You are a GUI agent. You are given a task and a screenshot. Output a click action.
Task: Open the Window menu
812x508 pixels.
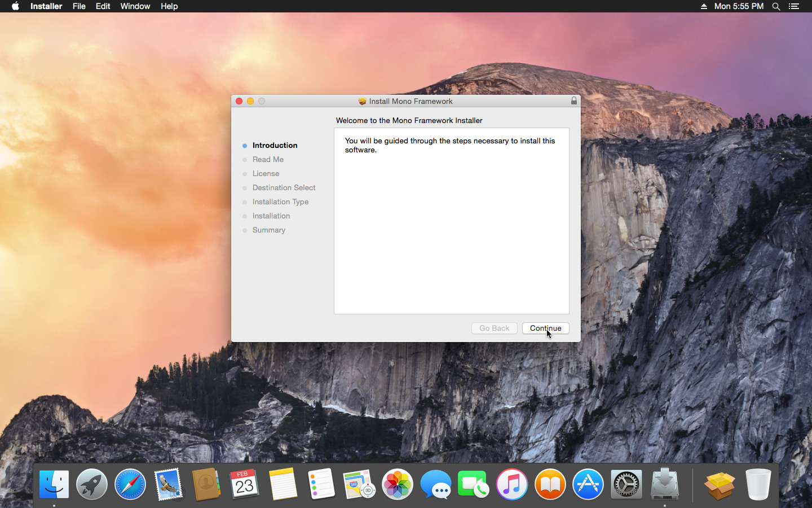pyautogui.click(x=135, y=6)
